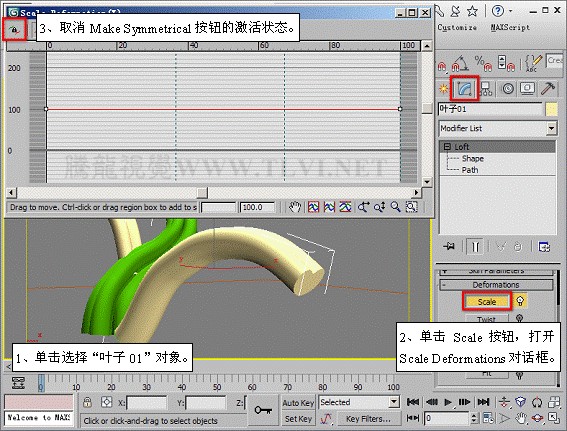Open the Key Filters dialog
The width and height of the screenshot is (567, 431).
click(368, 419)
